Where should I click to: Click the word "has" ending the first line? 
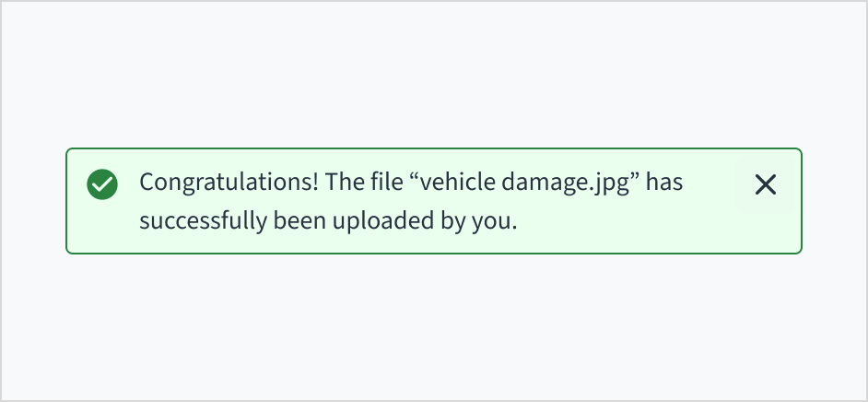[663, 183]
